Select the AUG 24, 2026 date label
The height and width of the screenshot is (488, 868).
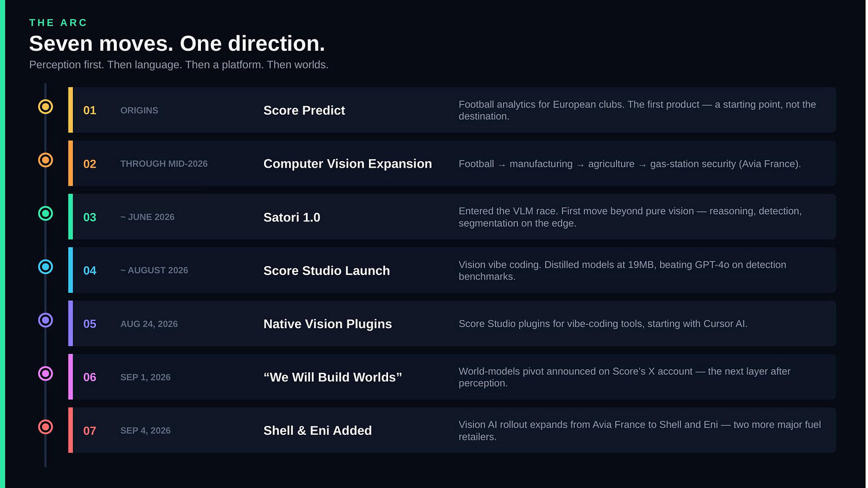point(149,324)
